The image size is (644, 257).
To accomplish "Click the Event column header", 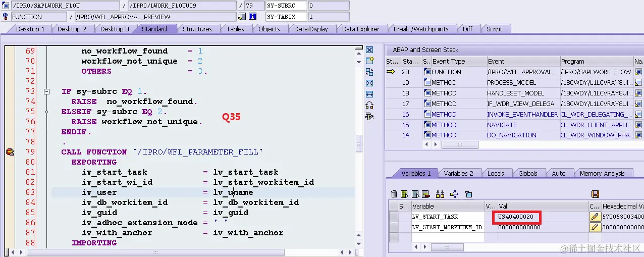I will click(x=523, y=61).
